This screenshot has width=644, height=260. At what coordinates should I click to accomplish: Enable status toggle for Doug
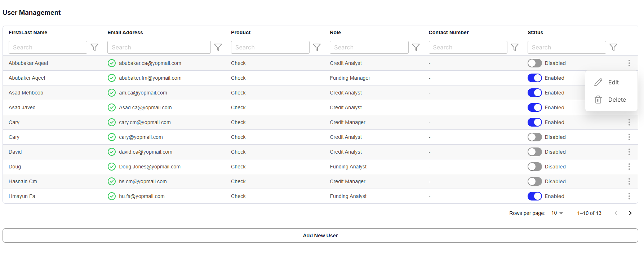click(x=535, y=167)
